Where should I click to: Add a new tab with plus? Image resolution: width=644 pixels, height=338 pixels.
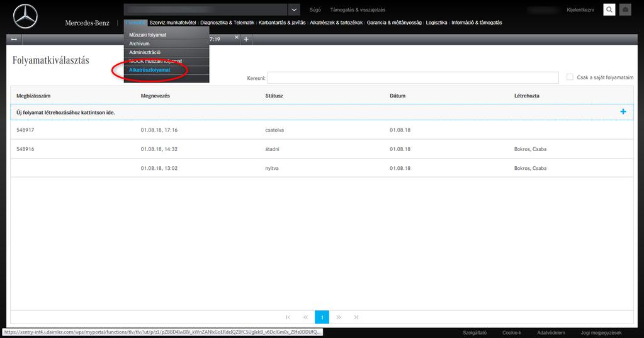(246, 39)
